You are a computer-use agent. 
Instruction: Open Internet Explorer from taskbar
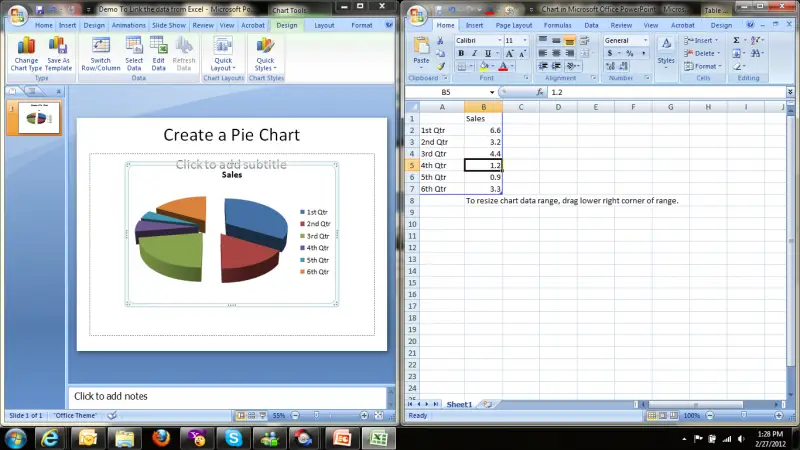point(49,438)
